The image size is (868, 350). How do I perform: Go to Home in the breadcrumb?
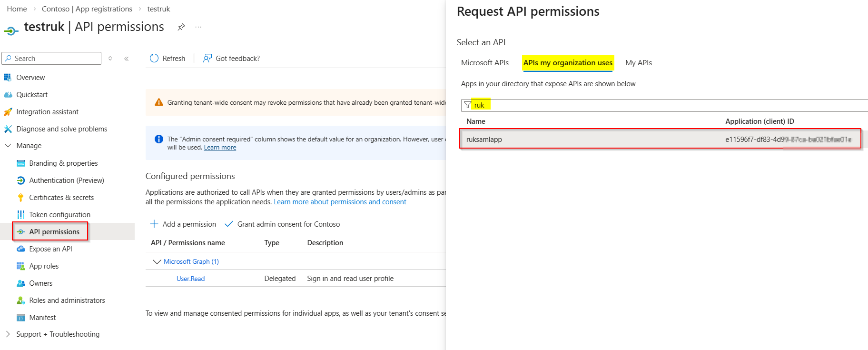coord(17,9)
